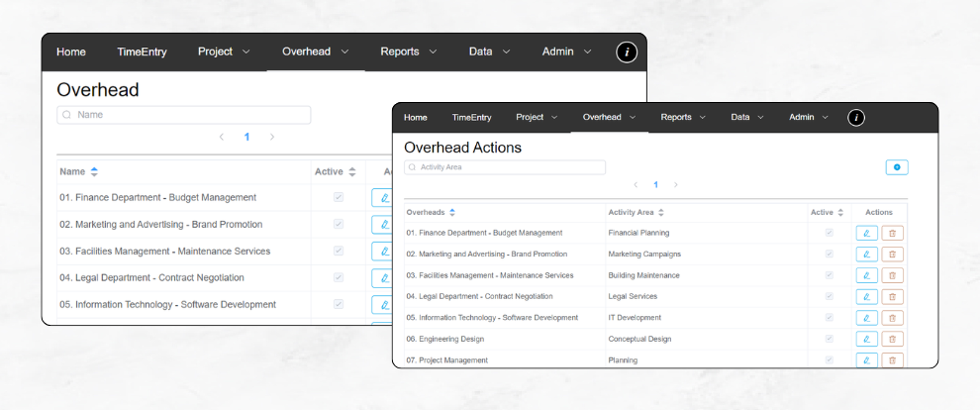Delete the Marketing Campaigns row

click(x=892, y=255)
